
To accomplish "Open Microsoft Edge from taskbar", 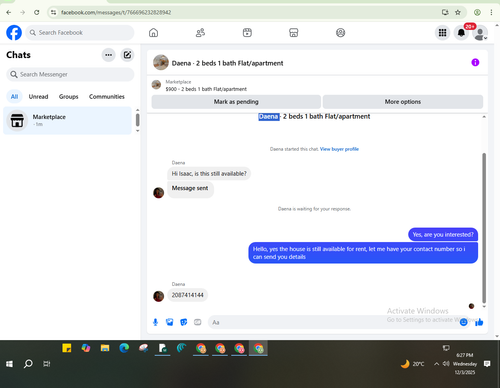I will 124,348.
